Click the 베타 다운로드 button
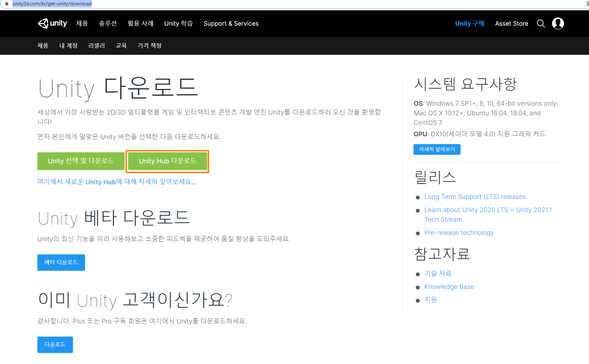Viewport: 589px width, 364px height. coord(61,263)
